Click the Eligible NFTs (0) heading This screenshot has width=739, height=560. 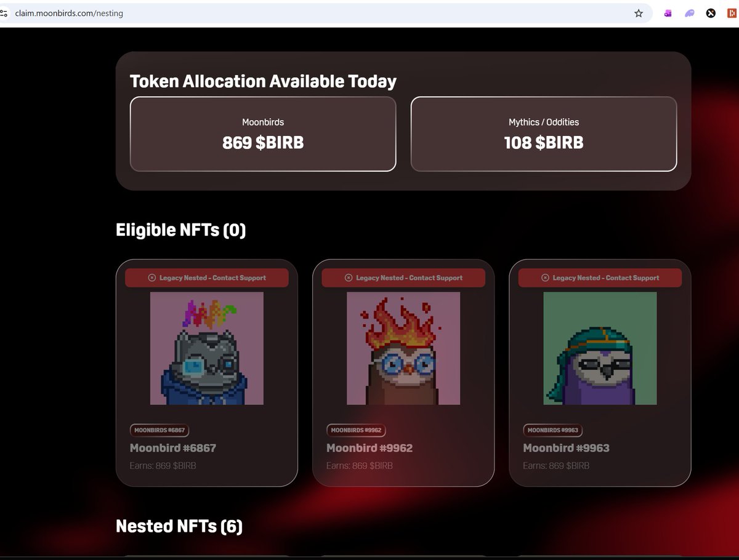click(181, 230)
